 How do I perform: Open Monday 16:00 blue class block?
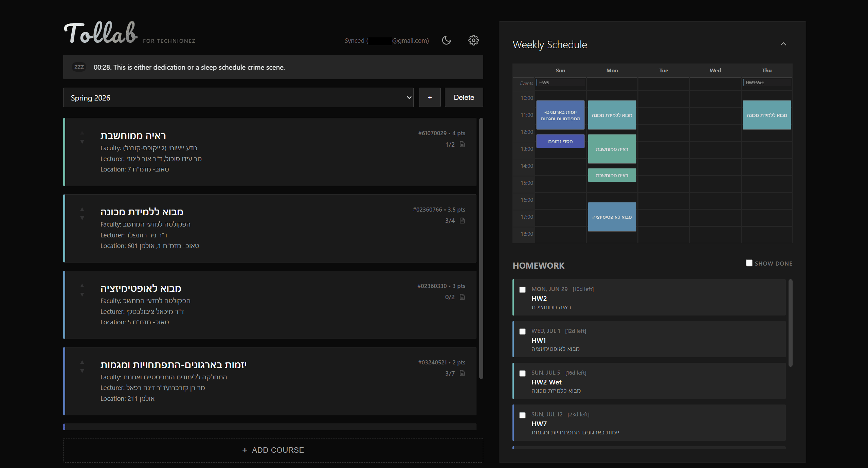coord(612,217)
